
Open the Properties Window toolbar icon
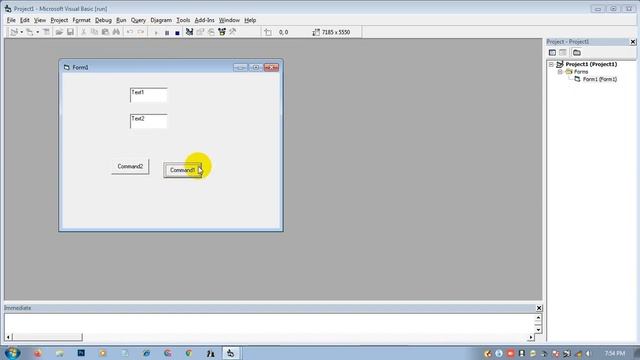coord(200,32)
